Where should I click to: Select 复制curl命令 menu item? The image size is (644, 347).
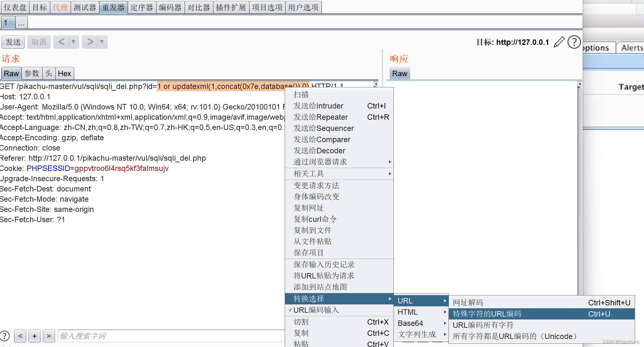click(x=339, y=219)
